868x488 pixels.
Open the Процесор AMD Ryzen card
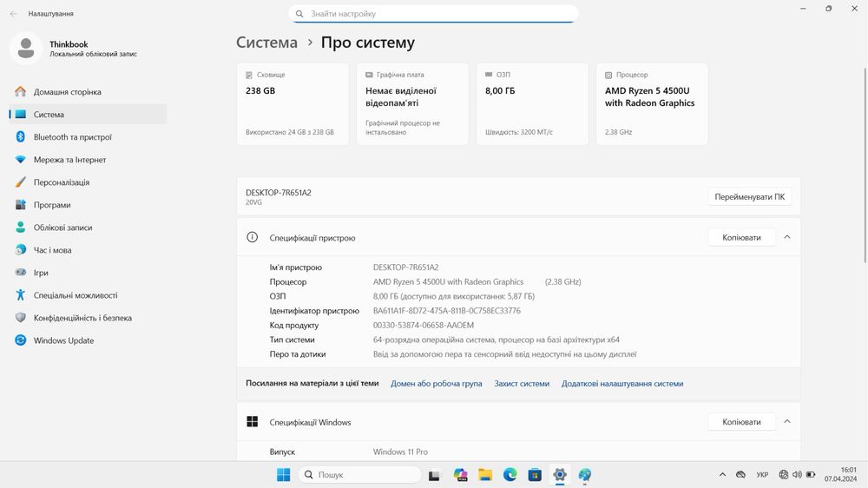pos(652,104)
